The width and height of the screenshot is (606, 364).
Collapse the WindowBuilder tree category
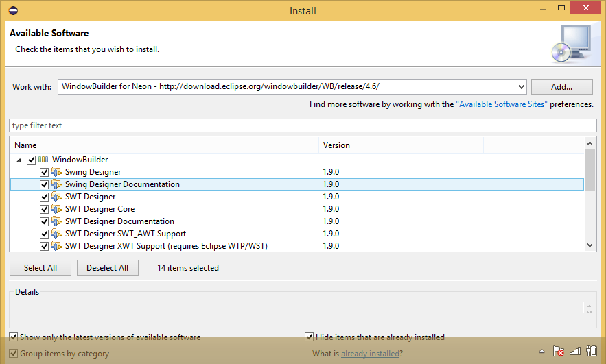click(x=18, y=160)
